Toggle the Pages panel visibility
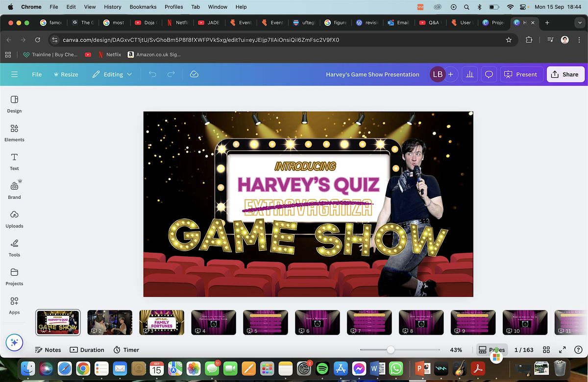 coord(491,350)
